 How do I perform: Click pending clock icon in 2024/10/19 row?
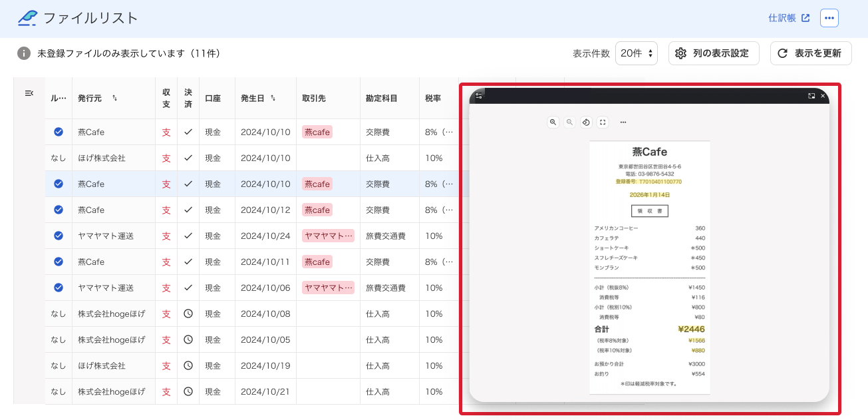coord(188,365)
